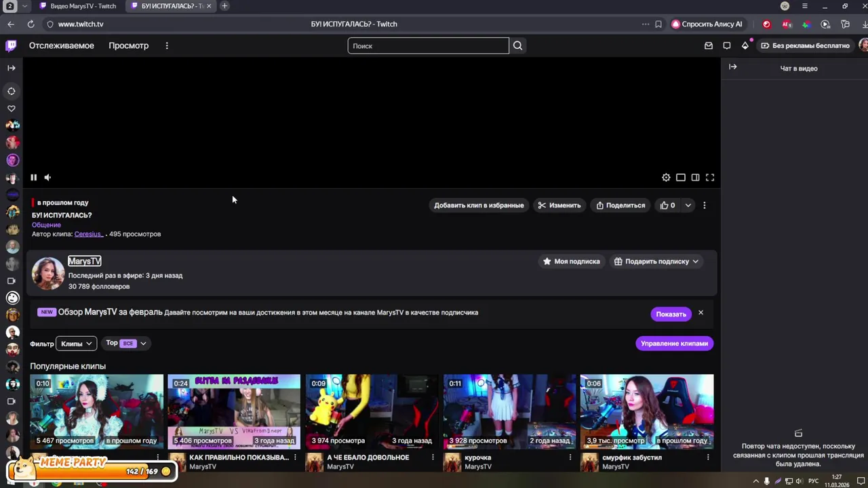
Task: Dismiss the MarysTV February recap banner
Action: point(701,312)
